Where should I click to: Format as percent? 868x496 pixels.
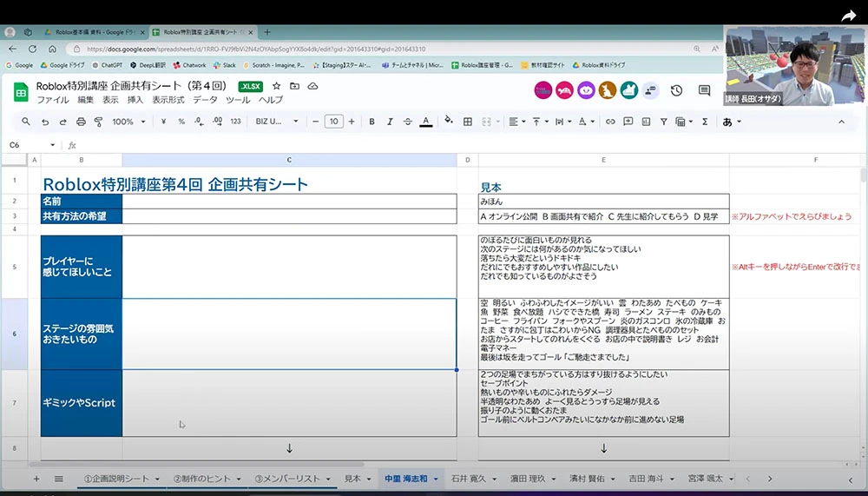[181, 122]
